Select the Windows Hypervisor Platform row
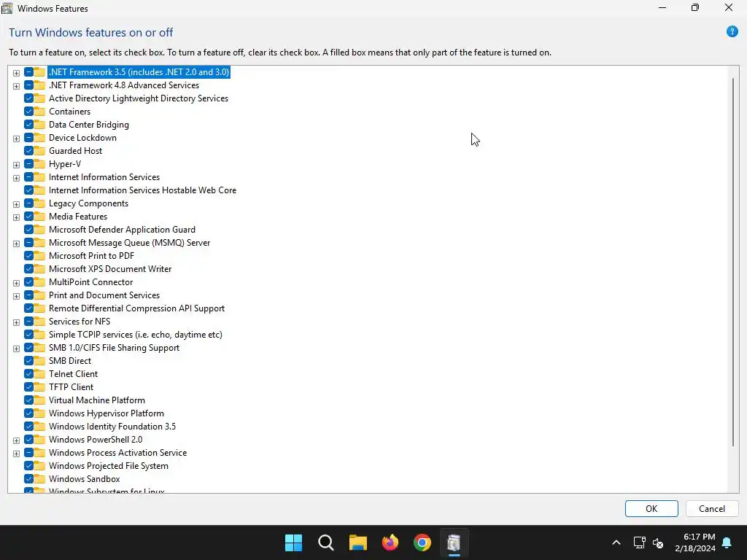This screenshot has width=747, height=560. [x=107, y=413]
